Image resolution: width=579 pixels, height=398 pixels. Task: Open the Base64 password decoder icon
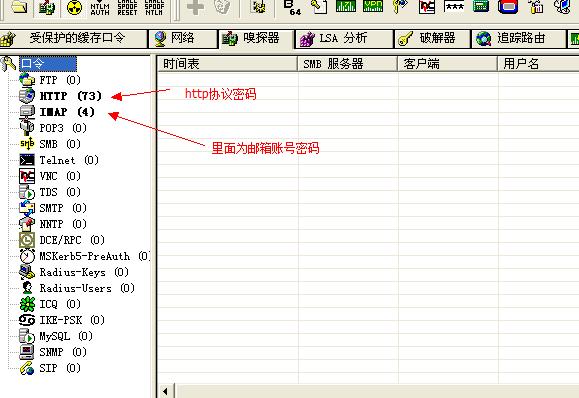point(292,7)
